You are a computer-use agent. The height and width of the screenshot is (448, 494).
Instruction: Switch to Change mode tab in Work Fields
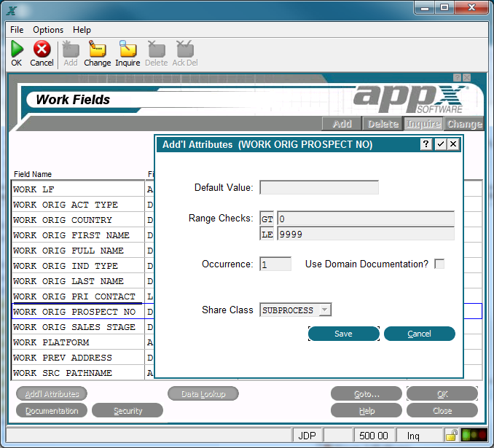pyautogui.click(x=464, y=124)
